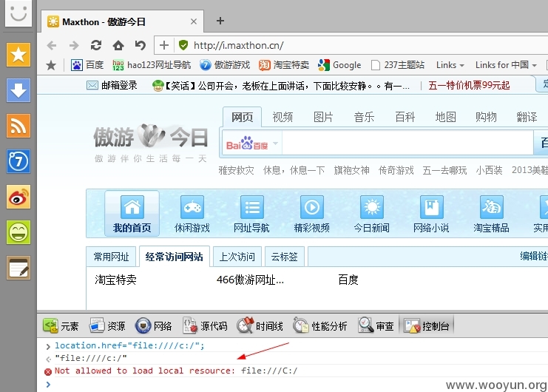
Task: Open the 百度 bookmark
Action: pyautogui.click(x=87, y=65)
